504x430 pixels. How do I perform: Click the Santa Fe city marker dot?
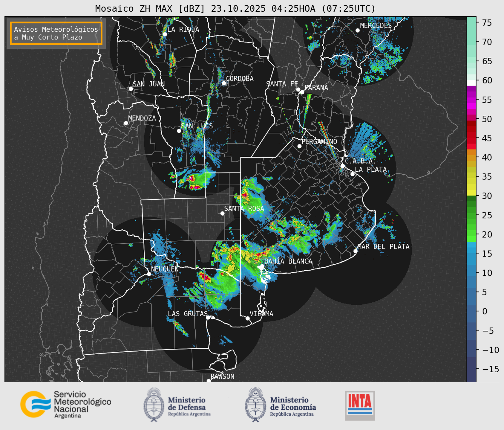(x=298, y=89)
